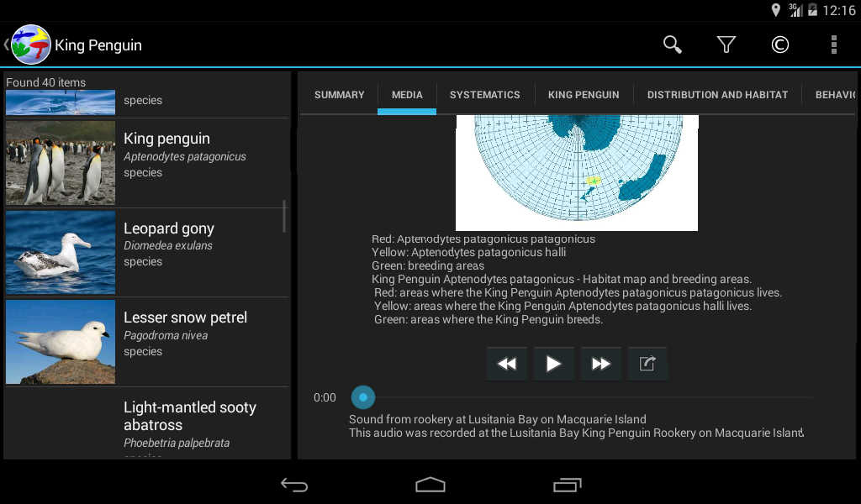This screenshot has width=861, height=504.
Task: Fast-forward the audio recording
Action: pyautogui.click(x=600, y=364)
